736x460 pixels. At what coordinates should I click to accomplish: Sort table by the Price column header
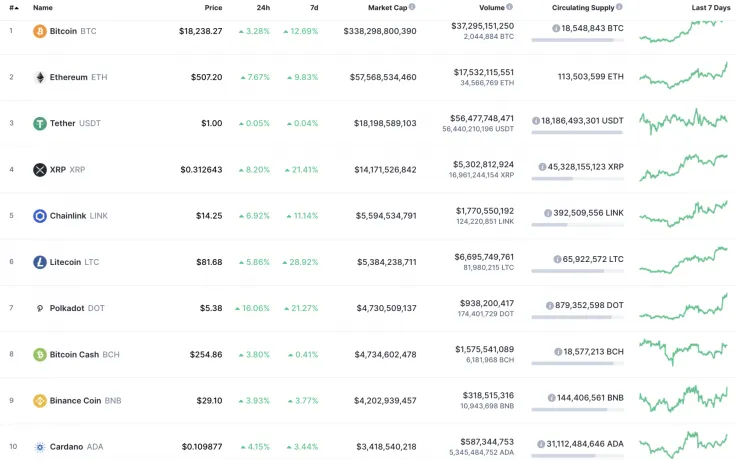click(213, 8)
